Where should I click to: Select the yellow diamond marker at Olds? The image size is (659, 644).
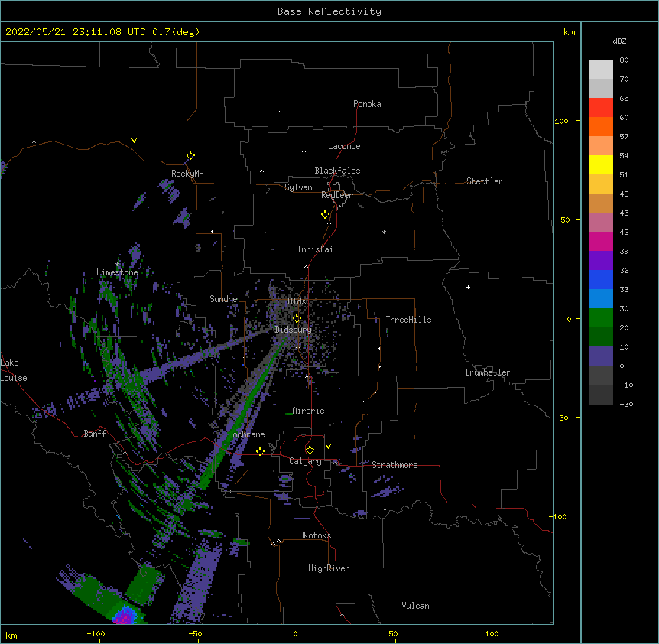pyautogui.click(x=297, y=319)
